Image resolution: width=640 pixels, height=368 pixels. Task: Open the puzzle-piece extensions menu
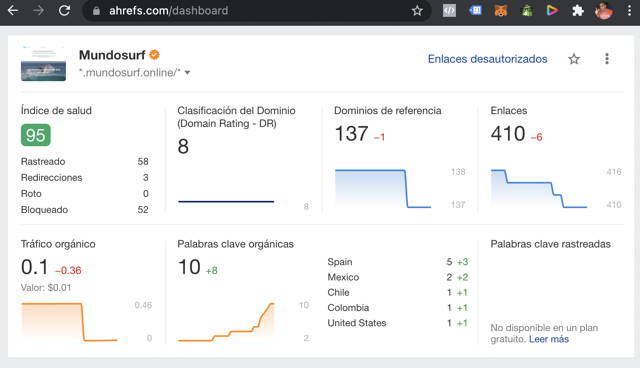coord(578,11)
